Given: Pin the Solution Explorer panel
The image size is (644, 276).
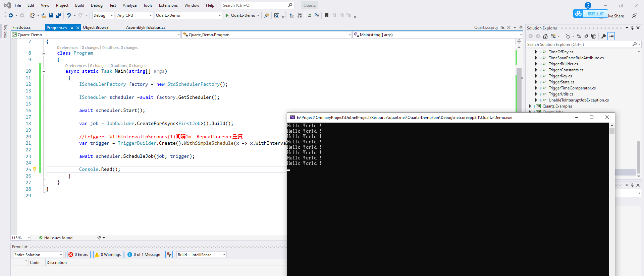Looking at the screenshot, I should pos(632,28).
